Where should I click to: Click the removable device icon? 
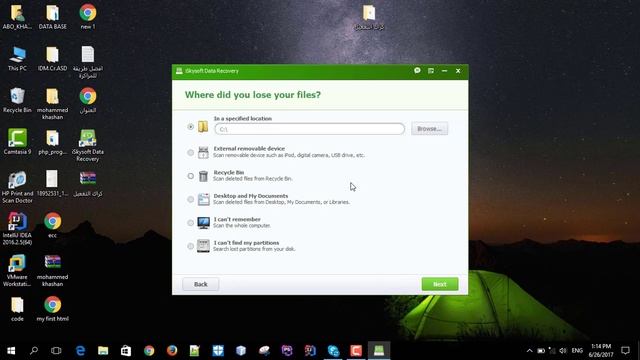(x=203, y=152)
